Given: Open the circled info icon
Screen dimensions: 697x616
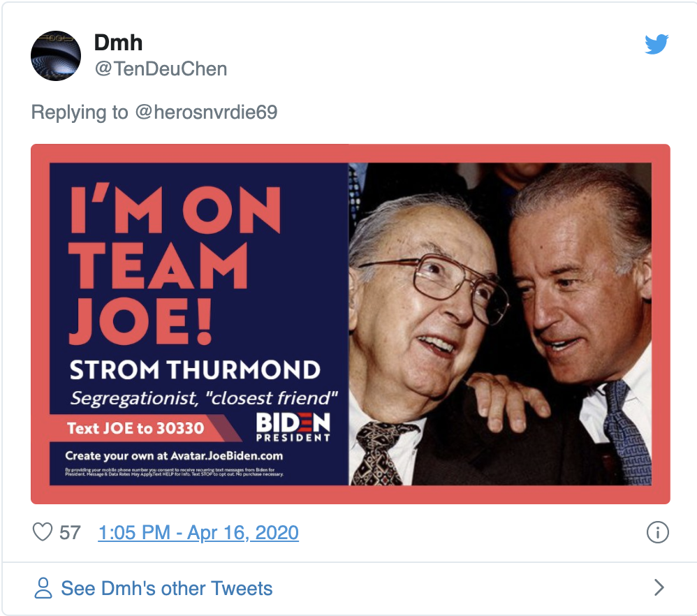Looking at the screenshot, I should pyautogui.click(x=657, y=533).
